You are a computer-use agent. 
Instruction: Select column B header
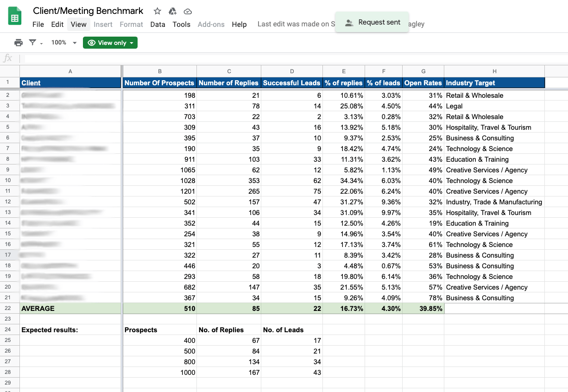tap(160, 71)
